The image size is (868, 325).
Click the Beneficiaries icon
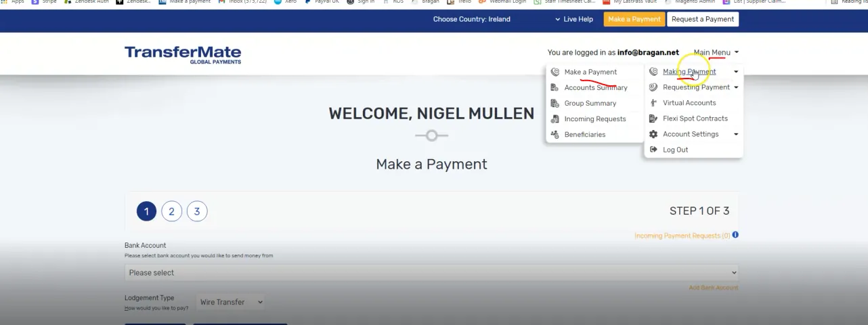(555, 134)
